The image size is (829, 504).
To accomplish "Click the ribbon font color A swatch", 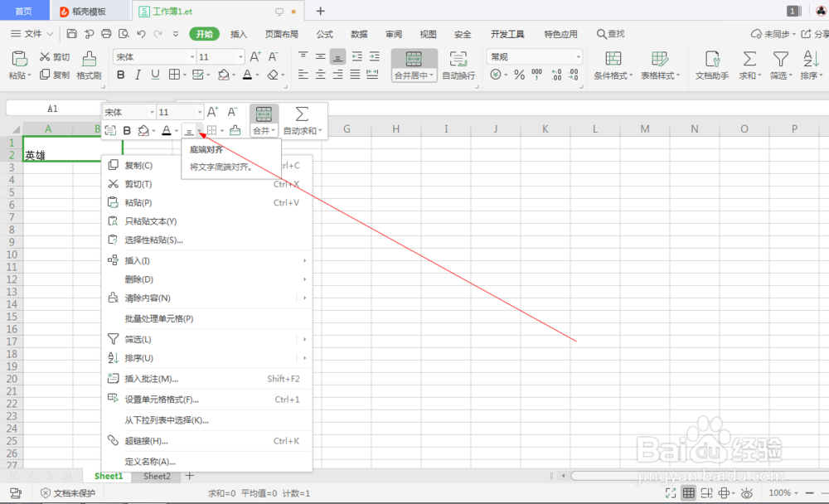I will [x=247, y=75].
